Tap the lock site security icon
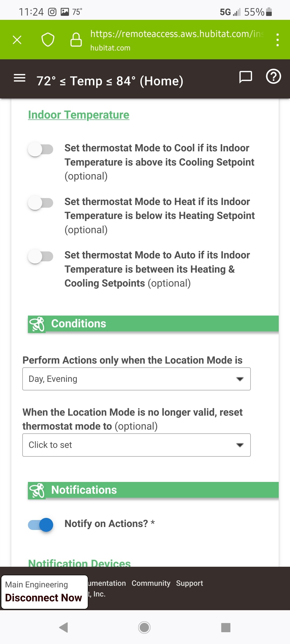 (76, 40)
